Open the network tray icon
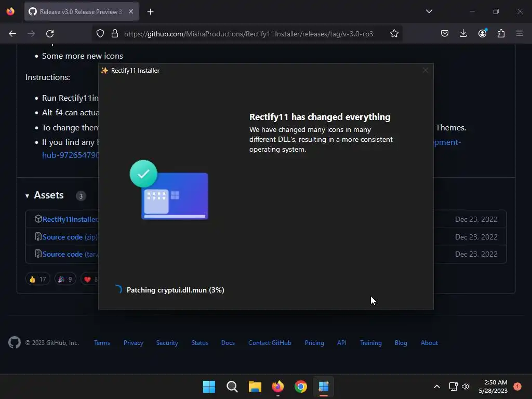Image resolution: width=532 pixels, height=399 pixels. [453, 387]
